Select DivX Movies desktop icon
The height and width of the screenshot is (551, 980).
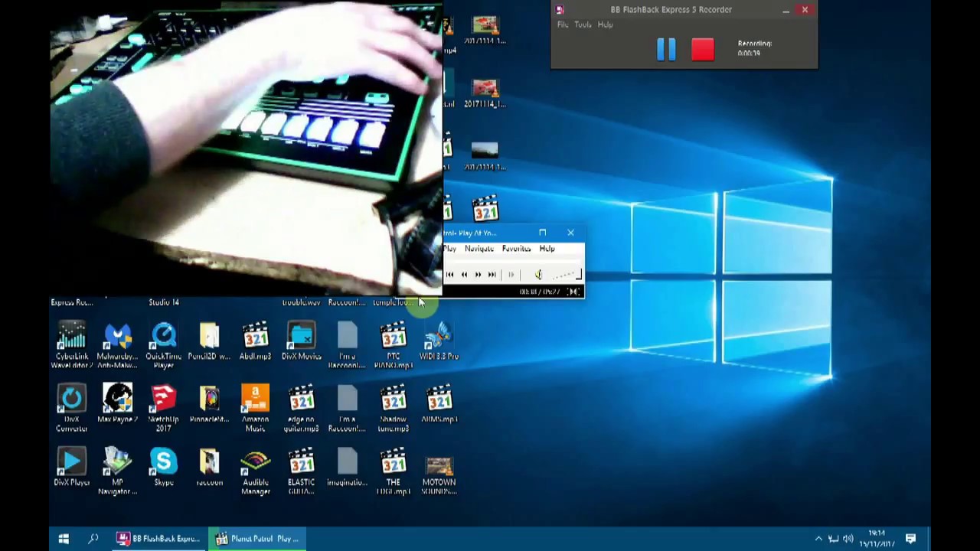pyautogui.click(x=301, y=341)
